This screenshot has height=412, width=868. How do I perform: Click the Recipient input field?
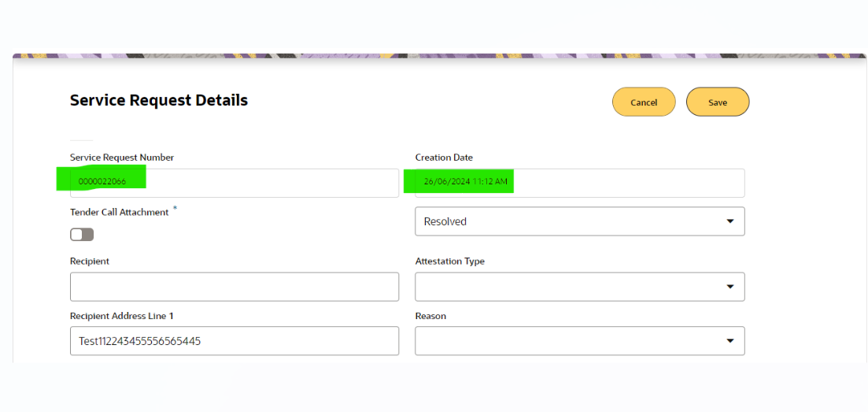pyautogui.click(x=235, y=287)
